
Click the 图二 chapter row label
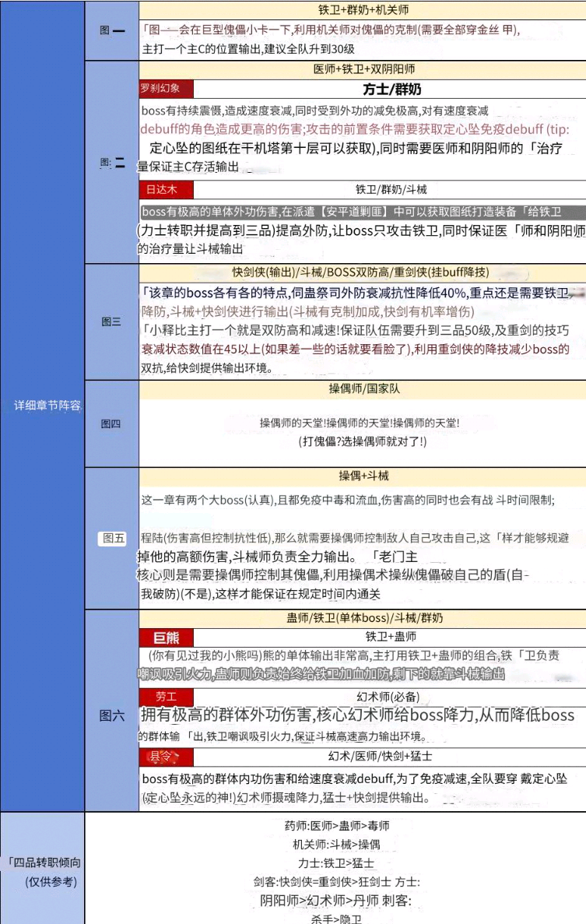coord(112,163)
